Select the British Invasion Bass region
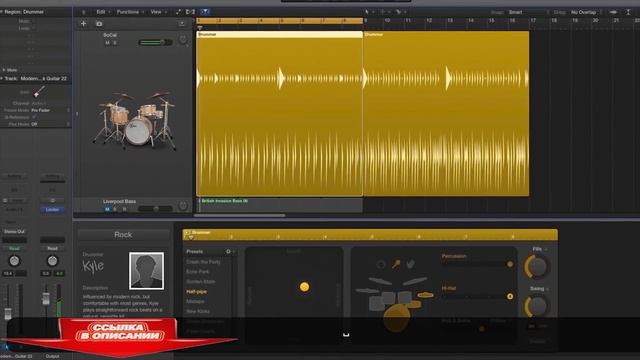 tap(280, 205)
